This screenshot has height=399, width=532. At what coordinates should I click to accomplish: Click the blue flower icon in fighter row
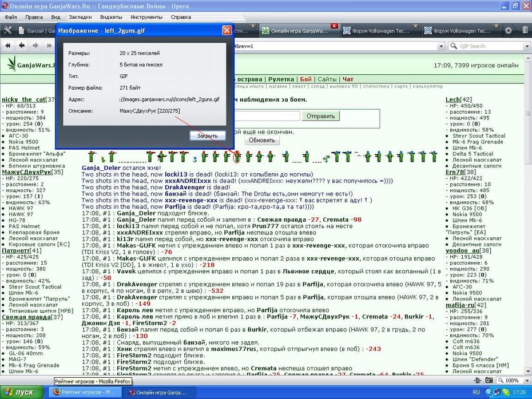[194, 159]
